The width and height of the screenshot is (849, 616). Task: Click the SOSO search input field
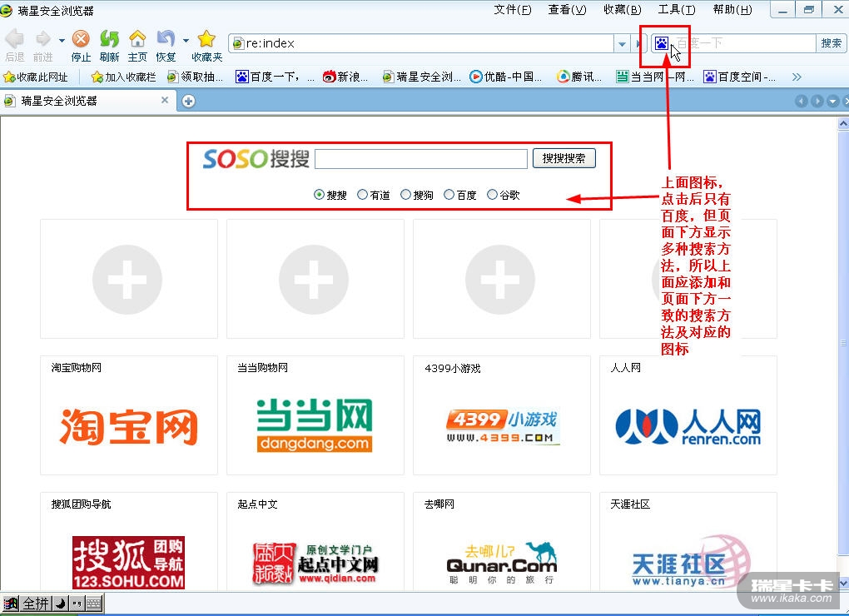click(x=420, y=159)
